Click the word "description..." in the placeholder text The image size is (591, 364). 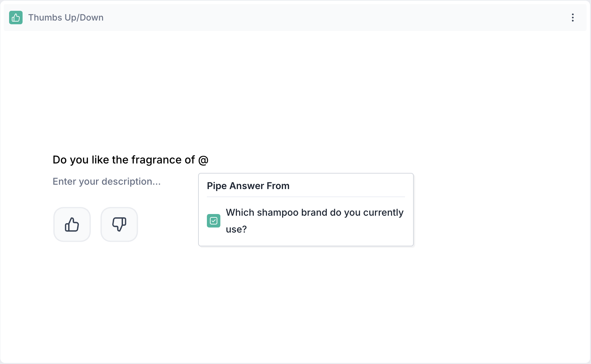tap(131, 181)
